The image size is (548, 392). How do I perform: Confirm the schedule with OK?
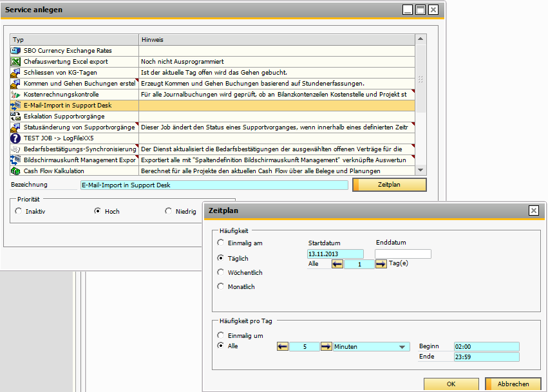point(451,384)
